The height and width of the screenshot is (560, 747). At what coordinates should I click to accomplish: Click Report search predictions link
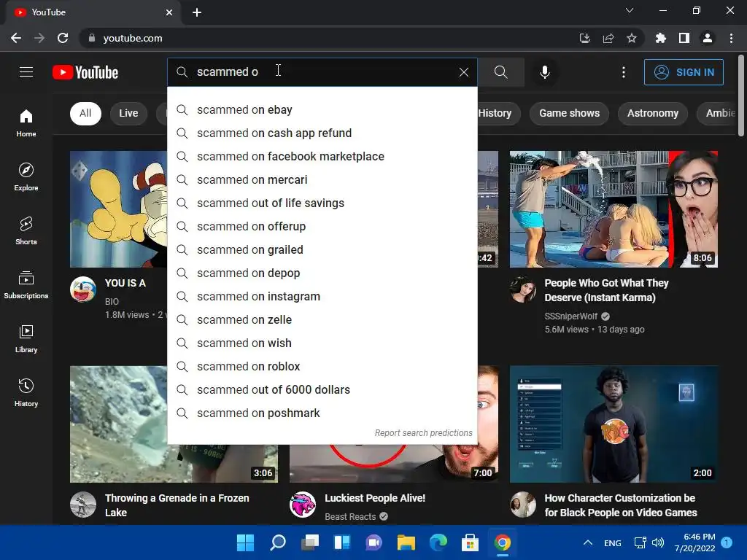(423, 433)
